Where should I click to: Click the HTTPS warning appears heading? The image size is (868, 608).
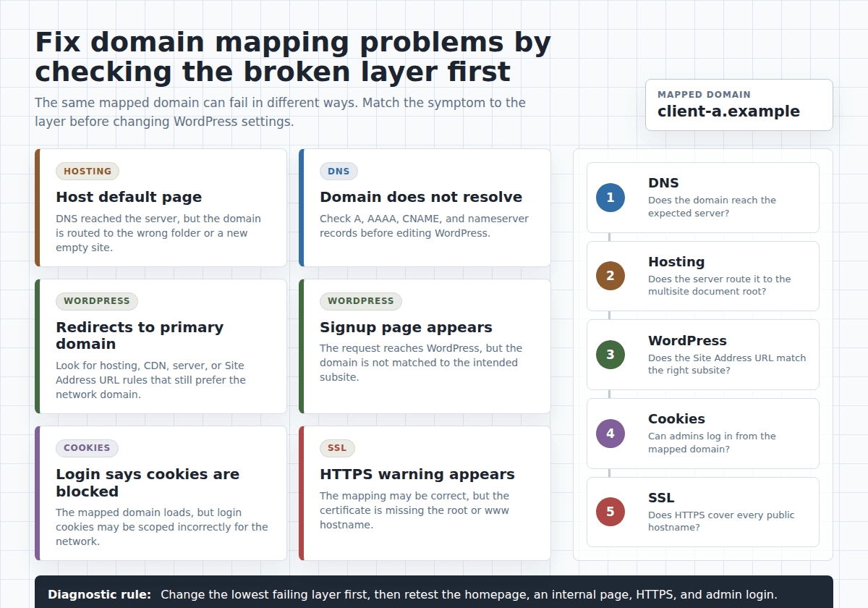click(x=417, y=474)
